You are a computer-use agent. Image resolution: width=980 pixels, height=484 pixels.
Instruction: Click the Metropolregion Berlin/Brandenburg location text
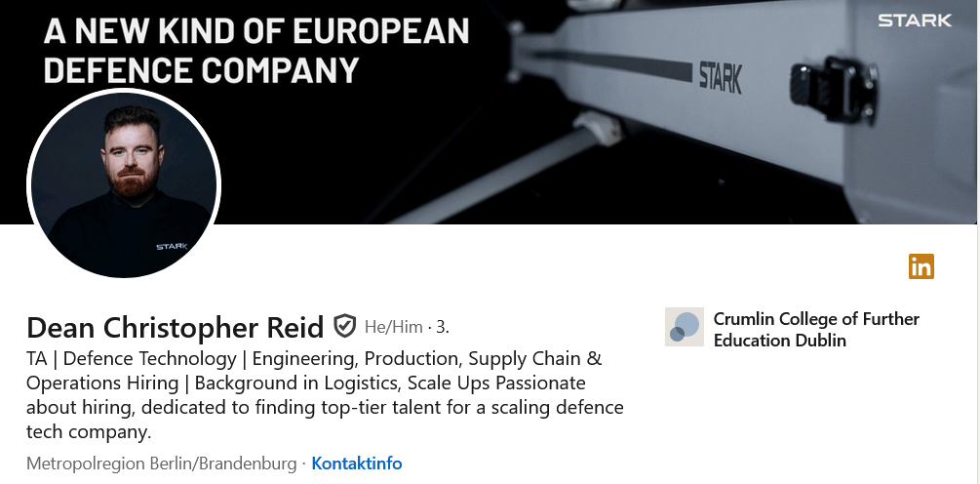tap(161, 464)
